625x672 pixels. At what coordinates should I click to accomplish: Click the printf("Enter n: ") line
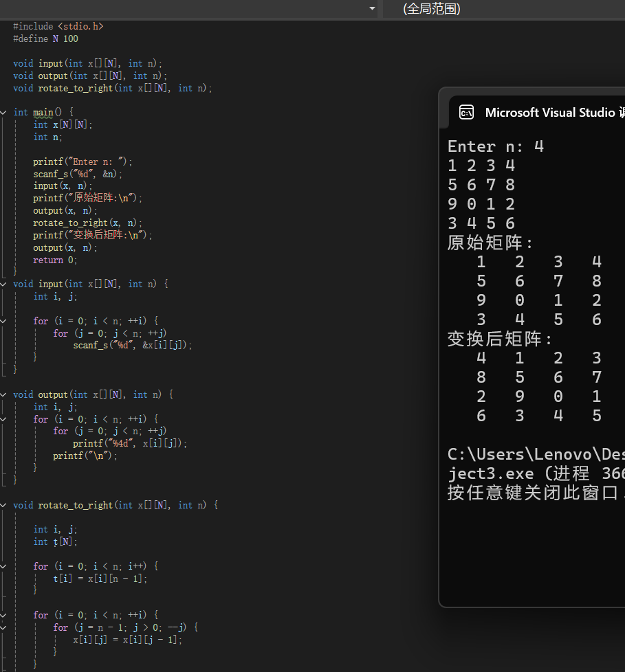coord(83,162)
